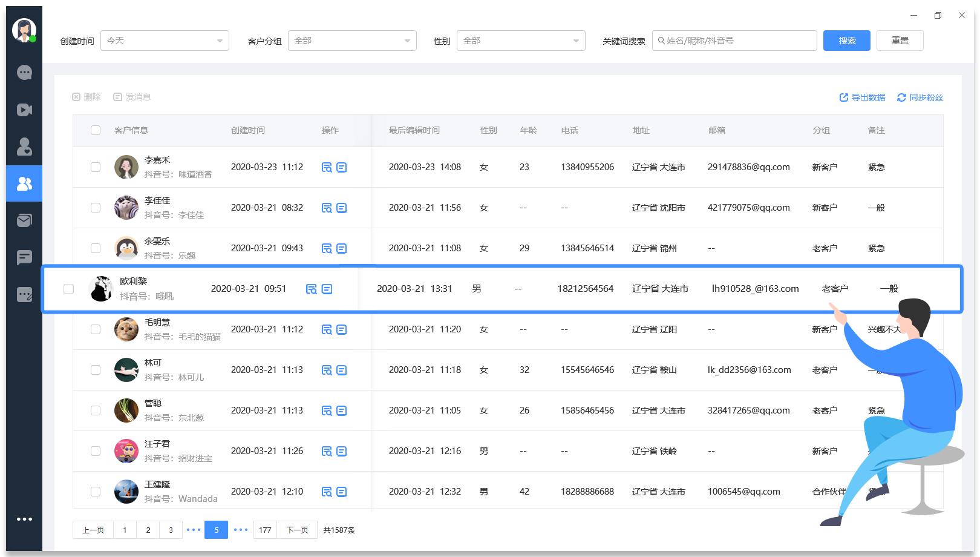Click the 同步粉丝 sync icon link

[x=920, y=97]
